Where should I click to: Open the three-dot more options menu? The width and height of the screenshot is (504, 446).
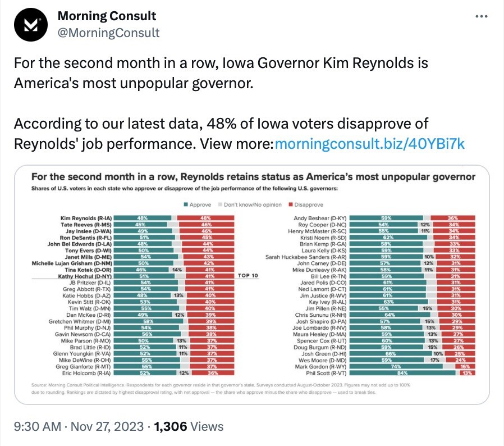(481, 16)
